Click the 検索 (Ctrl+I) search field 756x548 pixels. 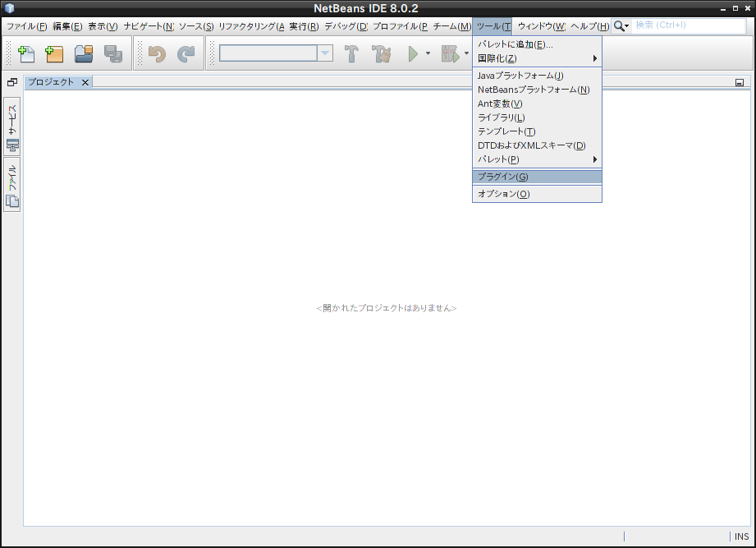tap(689, 25)
